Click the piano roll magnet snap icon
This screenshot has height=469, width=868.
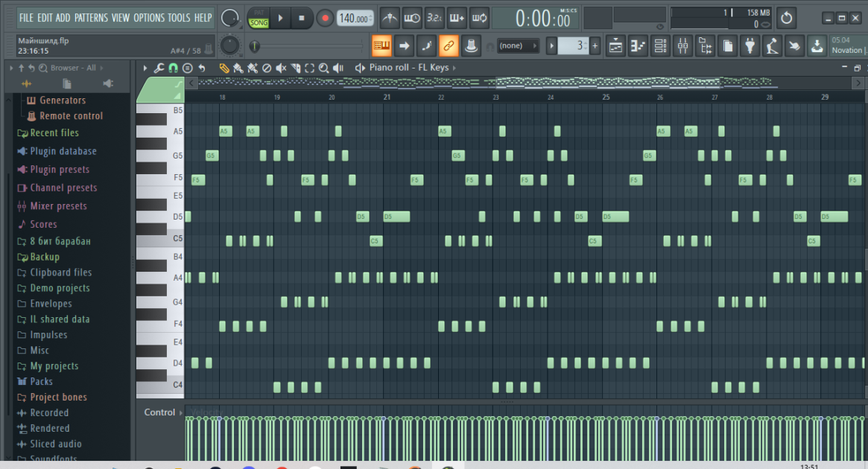tap(174, 68)
